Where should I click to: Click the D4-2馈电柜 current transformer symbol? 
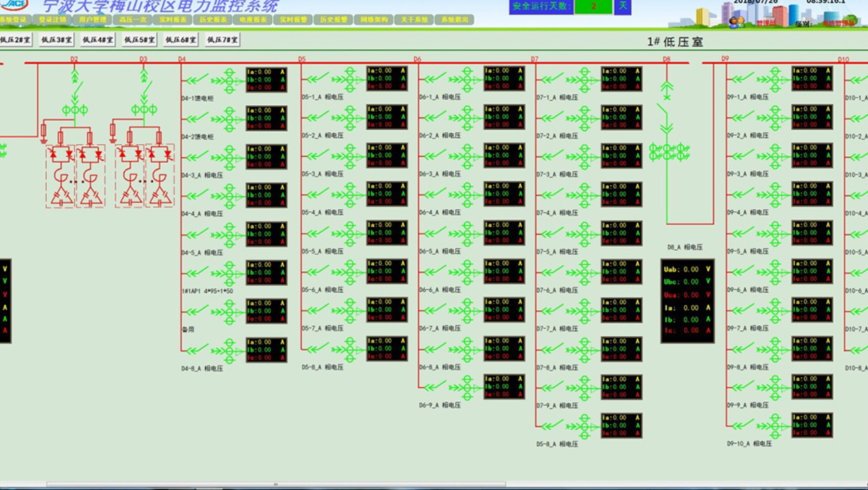pyautogui.click(x=229, y=119)
